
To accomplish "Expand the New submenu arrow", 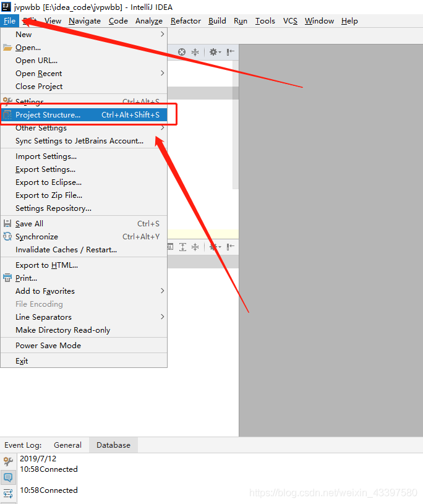I will pos(162,34).
